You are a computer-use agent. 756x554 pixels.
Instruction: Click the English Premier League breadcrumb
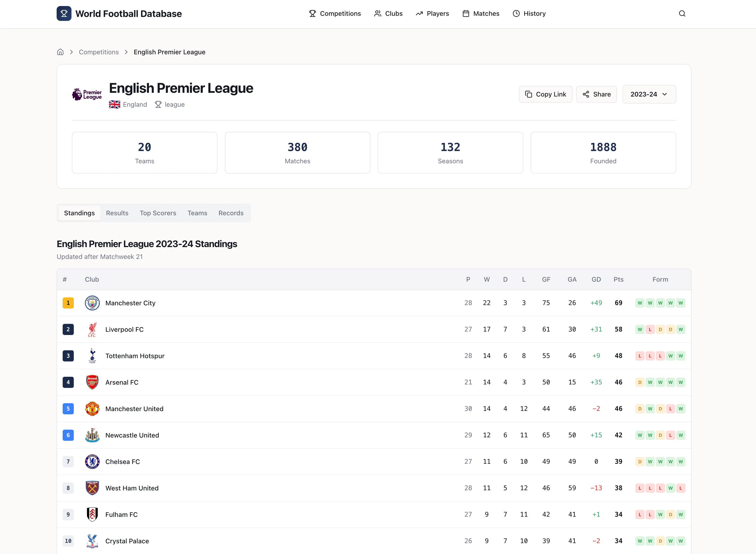169,52
